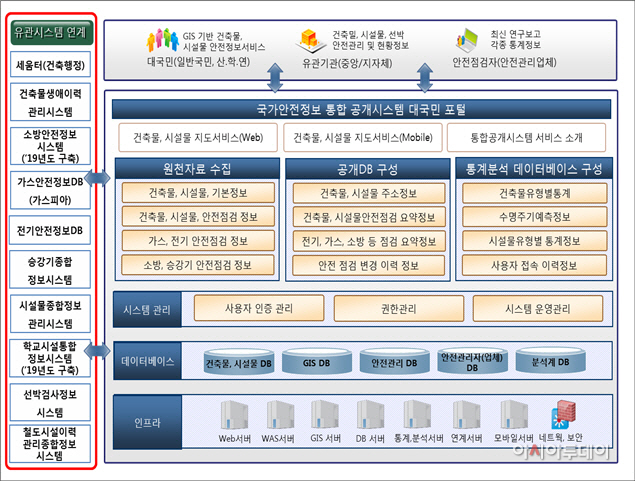635x481 pixels.
Task: Click the 공개DB 구성 section header
Action: click(368, 169)
